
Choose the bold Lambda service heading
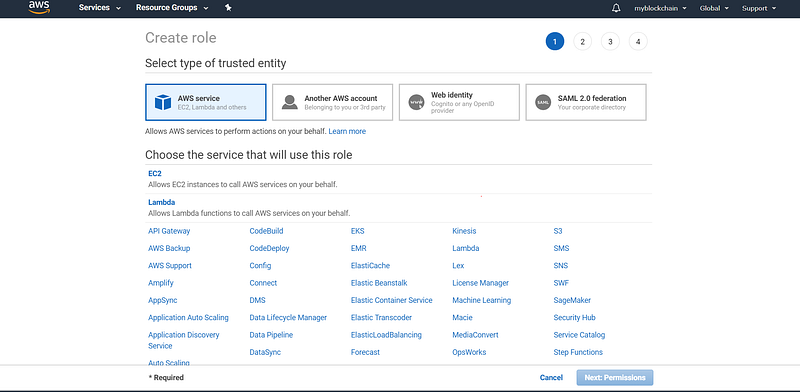click(161, 202)
